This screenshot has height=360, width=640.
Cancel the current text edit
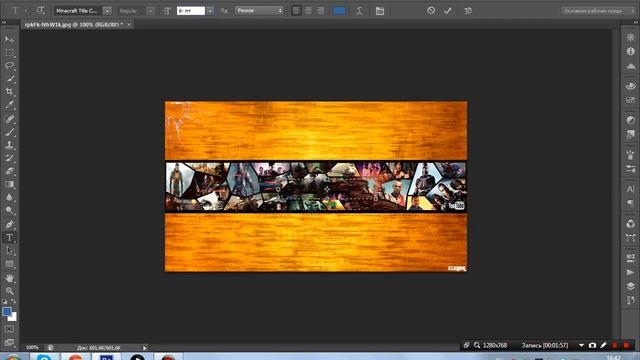(431, 11)
